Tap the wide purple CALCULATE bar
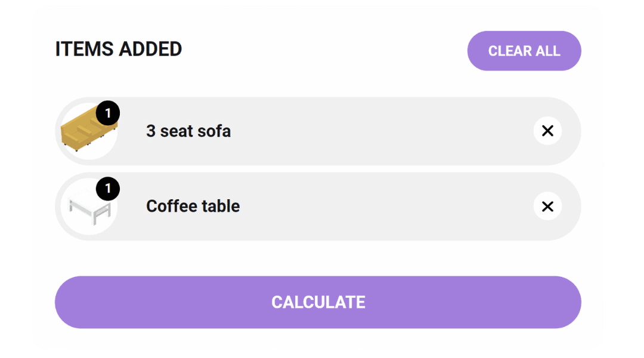 [318, 302]
